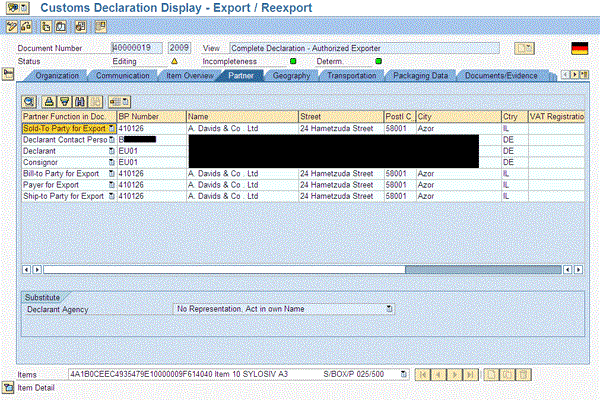The width and height of the screenshot is (600, 400).
Task: Switch to the Transportation tab
Action: click(351, 75)
